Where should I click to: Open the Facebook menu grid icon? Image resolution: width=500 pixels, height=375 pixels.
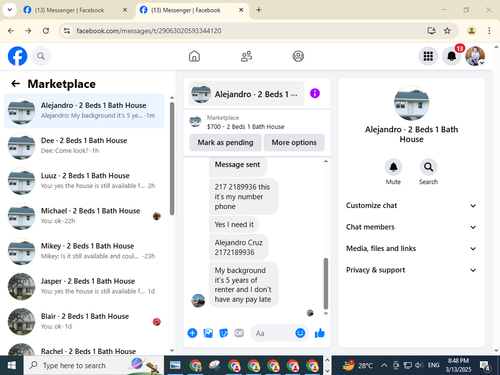coord(428,56)
